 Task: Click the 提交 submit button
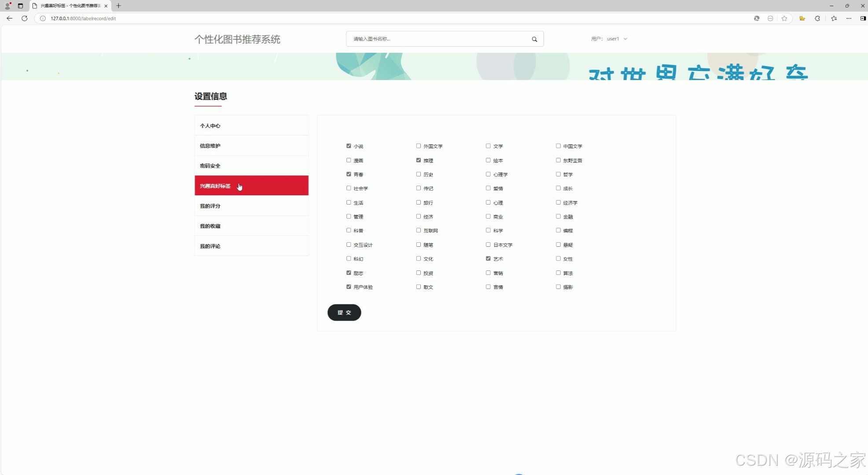(344, 312)
